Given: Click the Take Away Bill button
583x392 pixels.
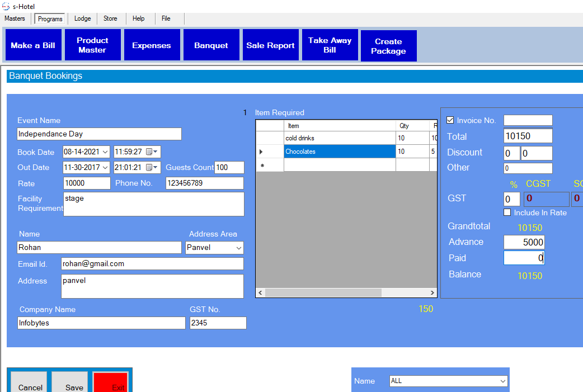Looking at the screenshot, I should tap(330, 45).
